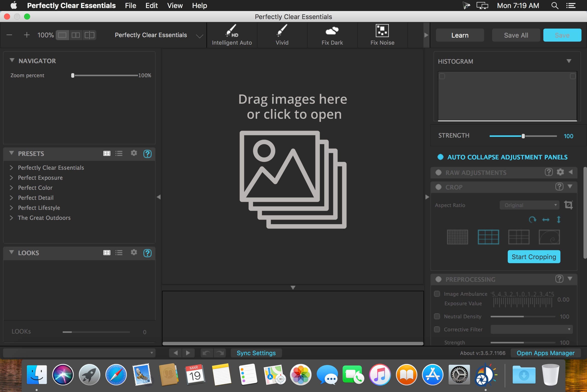
Task: Select the Fix Noise preset icon
Action: pos(382,31)
